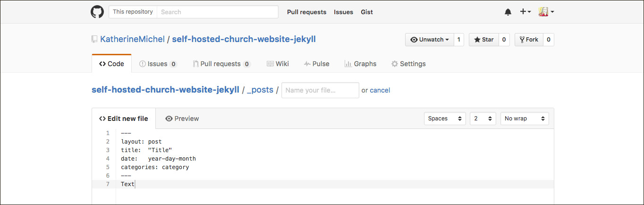Open the No wrap mode dropdown
Viewport: 644px width, 205px height.
coord(525,119)
